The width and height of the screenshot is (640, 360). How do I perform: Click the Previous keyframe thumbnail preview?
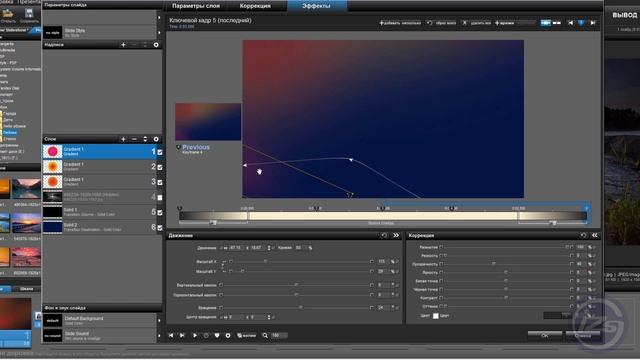pyautogui.click(x=208, y=122)
